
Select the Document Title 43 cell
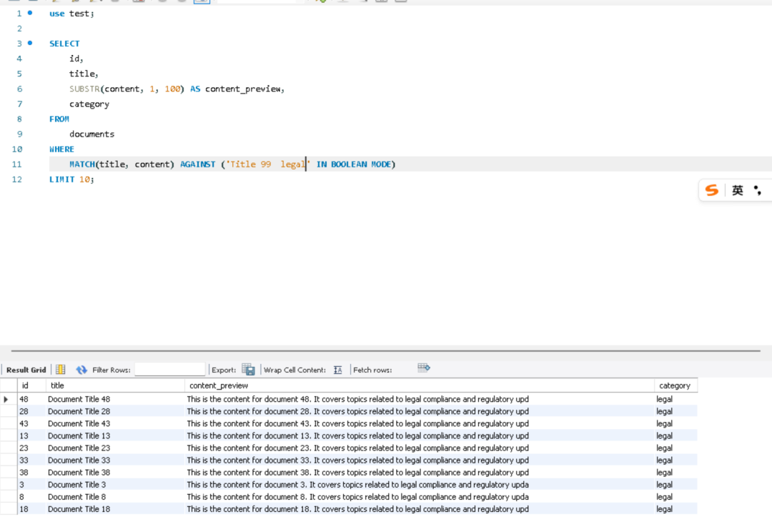click(x=79, y=423)
